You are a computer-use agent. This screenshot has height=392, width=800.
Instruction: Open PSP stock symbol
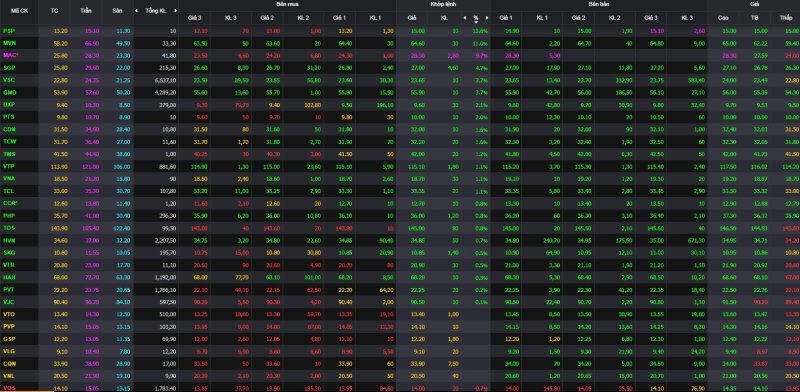(x=8, y=31)
